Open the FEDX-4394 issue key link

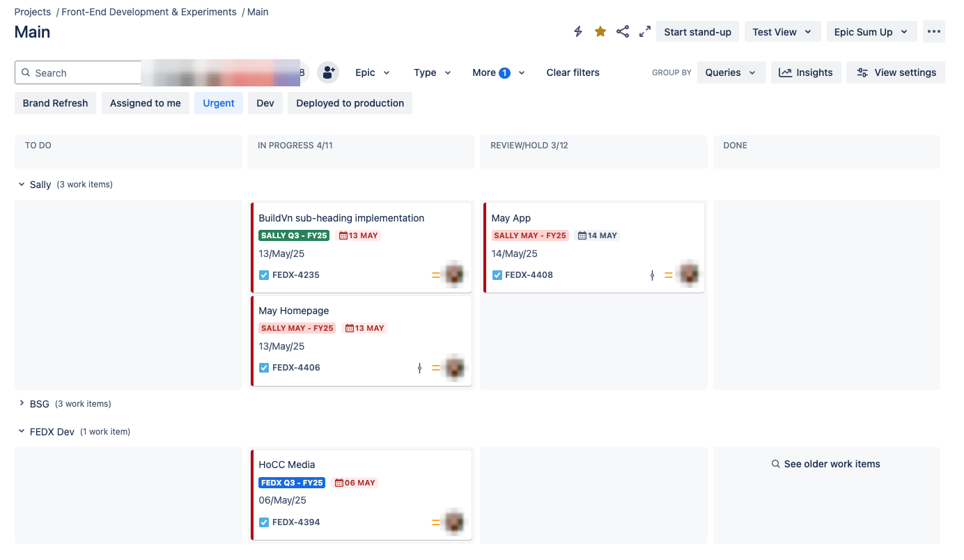[296, 522]
